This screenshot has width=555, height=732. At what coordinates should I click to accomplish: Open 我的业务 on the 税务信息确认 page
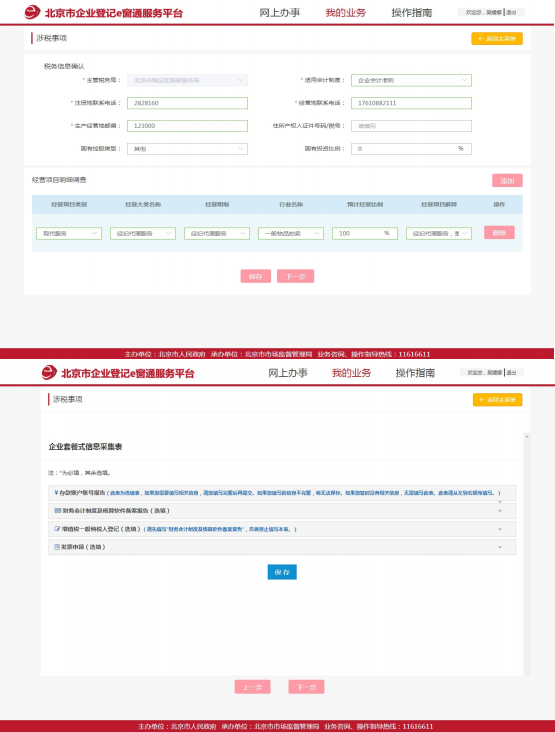click(345, 13)
